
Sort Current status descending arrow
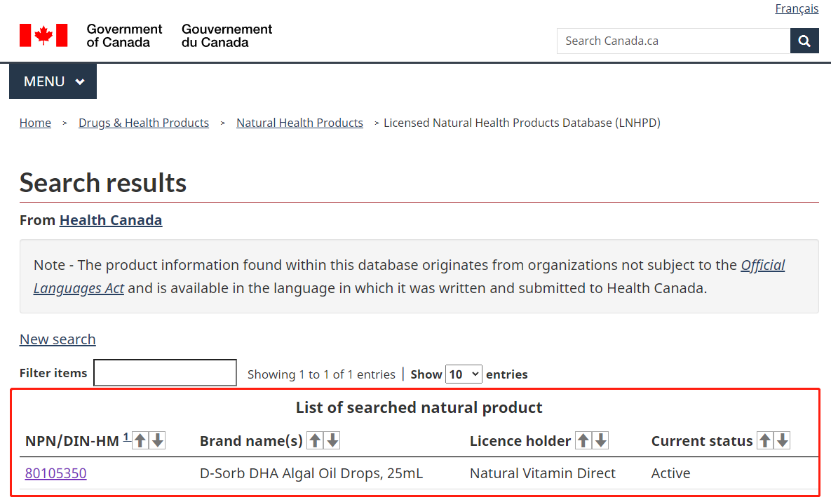pos(782,441)
